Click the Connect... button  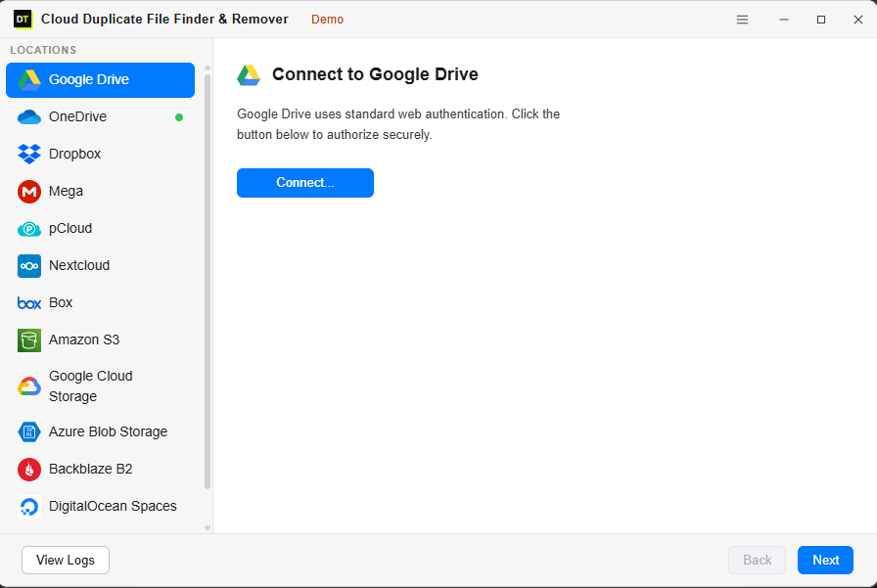[304, 183]
